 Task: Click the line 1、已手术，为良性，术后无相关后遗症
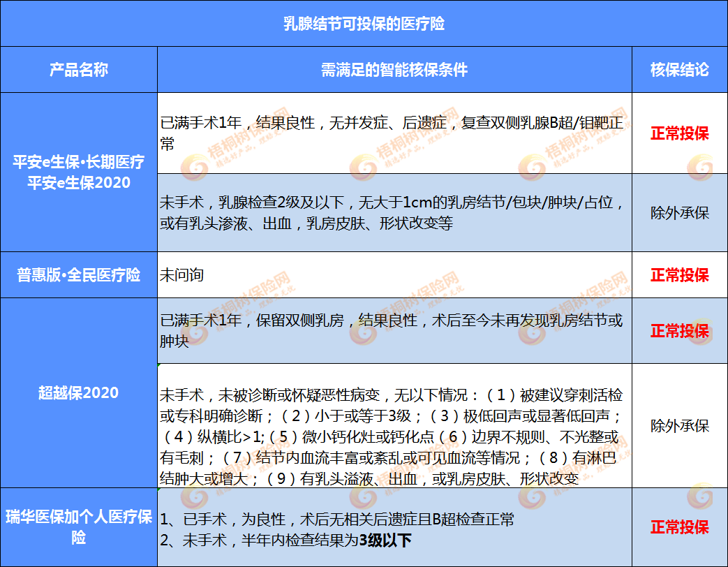[x=337, y=520]
